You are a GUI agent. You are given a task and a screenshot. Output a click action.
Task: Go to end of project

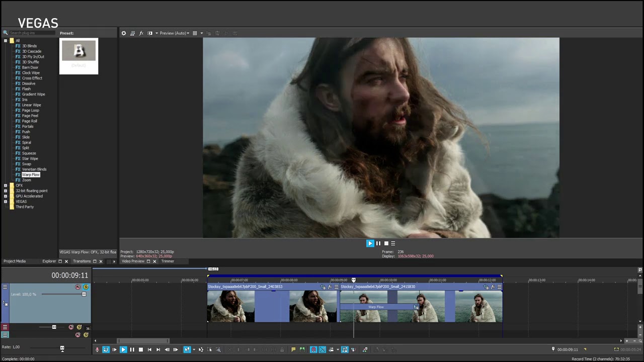coord(158,349)
